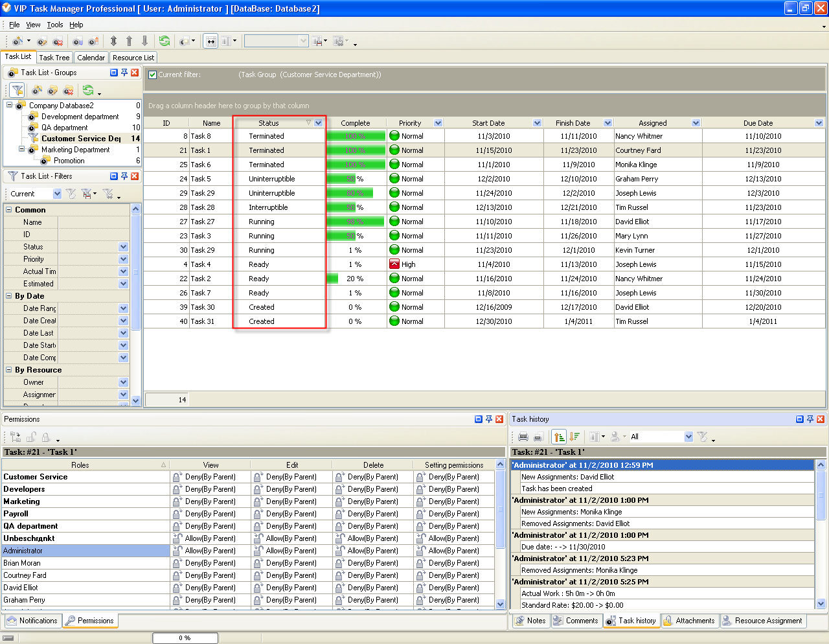Viewport: 829px width, 644px height.
Task: Collapse the Marketing Department tree node
Action: (x=21, y=150)
